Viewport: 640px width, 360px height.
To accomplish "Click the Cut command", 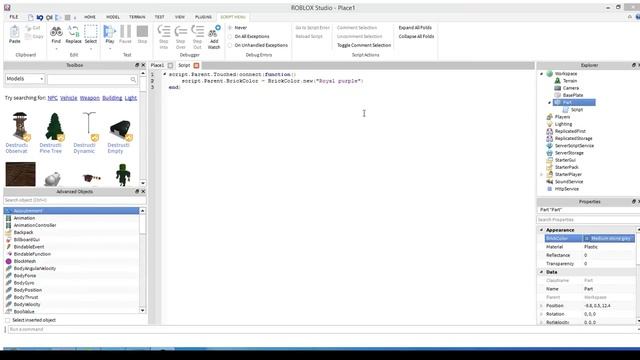I will [x=33, y=28].
